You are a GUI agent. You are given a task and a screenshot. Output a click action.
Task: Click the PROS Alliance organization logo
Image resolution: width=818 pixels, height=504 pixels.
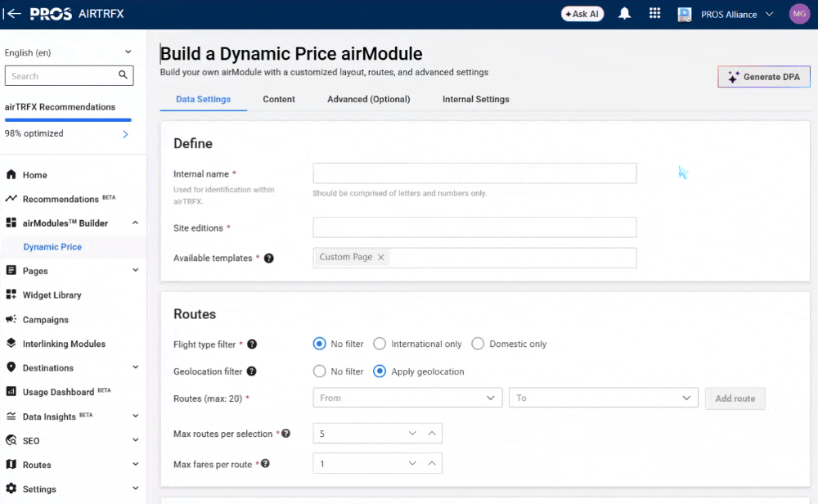[x=685, y=14]
